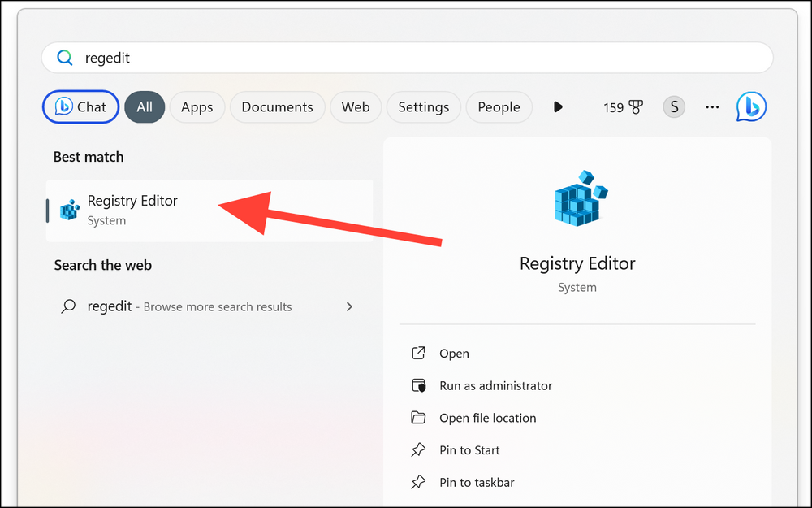This screenshot has height=508, width=812.
Task: Select the Bing Chat icon top right
Action: [751, 106]
